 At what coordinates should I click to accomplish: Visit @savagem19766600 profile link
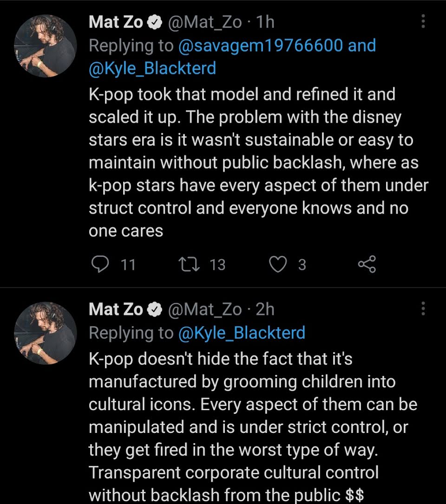[x=260, y=46]
